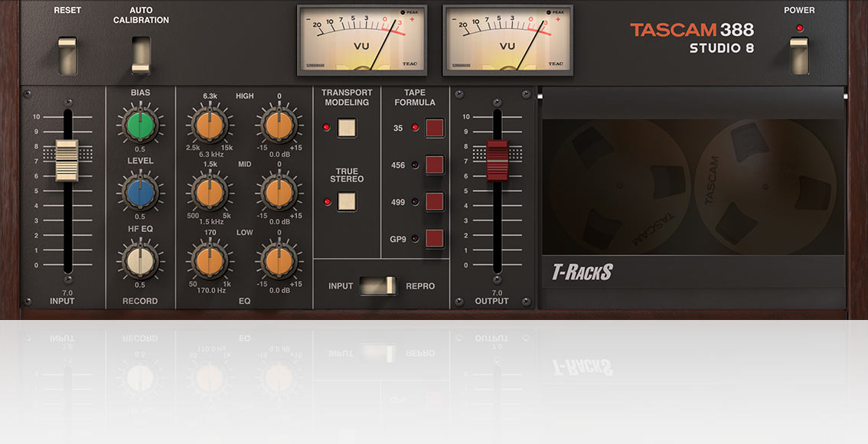Click the white HF EQ knob
Screen dimensions: 868x444
point(140,261)
